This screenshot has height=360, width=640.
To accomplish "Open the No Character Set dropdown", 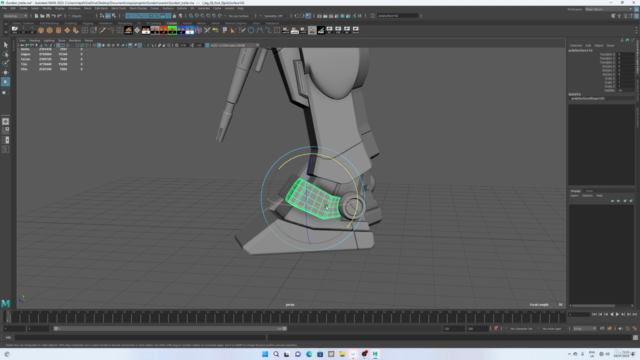I will pos(522,329).
